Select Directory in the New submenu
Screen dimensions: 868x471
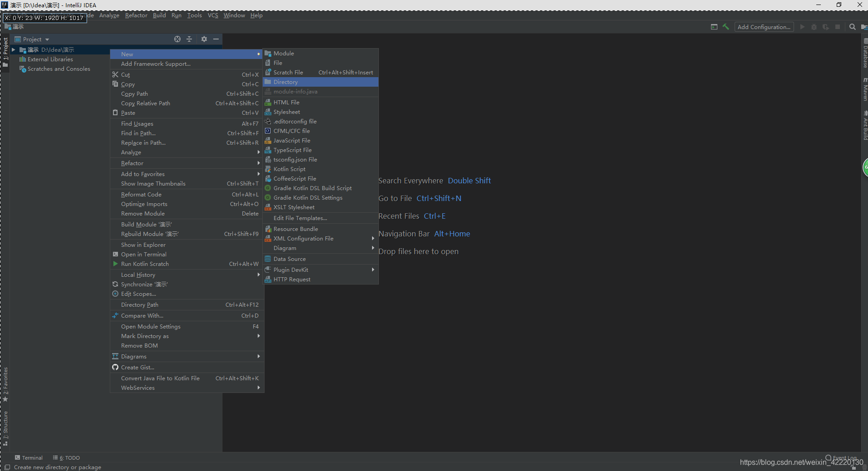(321, 82)
